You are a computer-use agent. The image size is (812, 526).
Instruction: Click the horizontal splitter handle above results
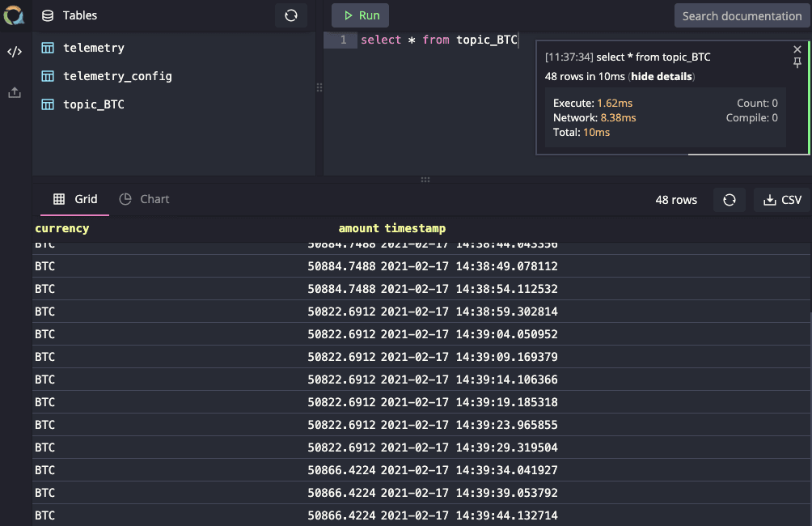425,180
